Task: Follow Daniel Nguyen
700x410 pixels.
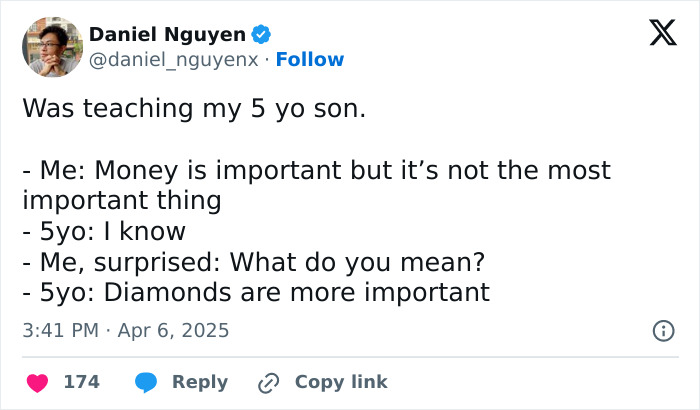Action: click(310, 60)
